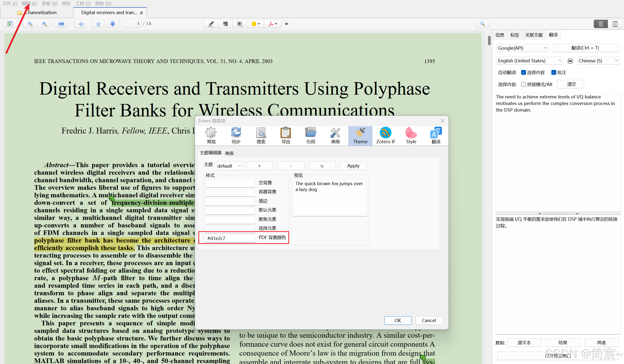Open the Style preferences pane icon

pyautogui.click(x=411, y=135)
